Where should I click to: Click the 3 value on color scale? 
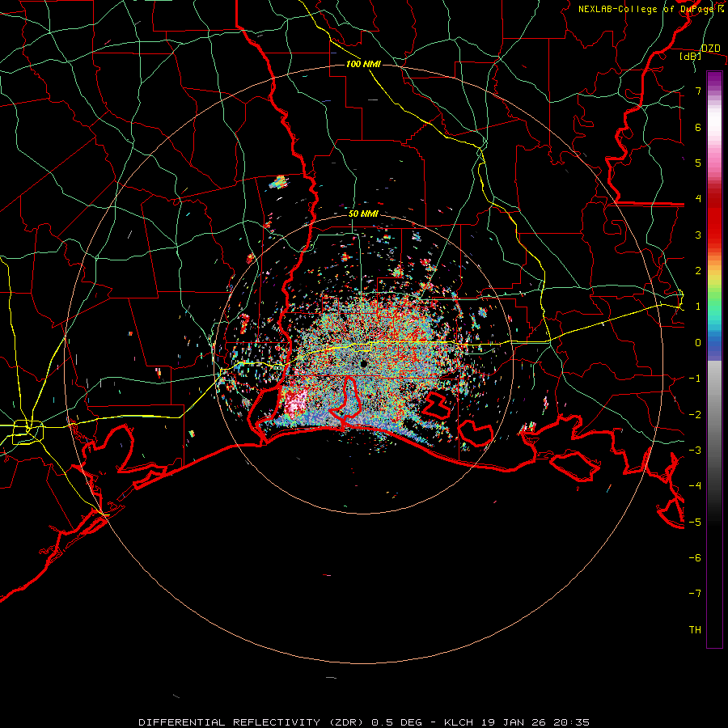pyautogui.click(x=698, y=235)
